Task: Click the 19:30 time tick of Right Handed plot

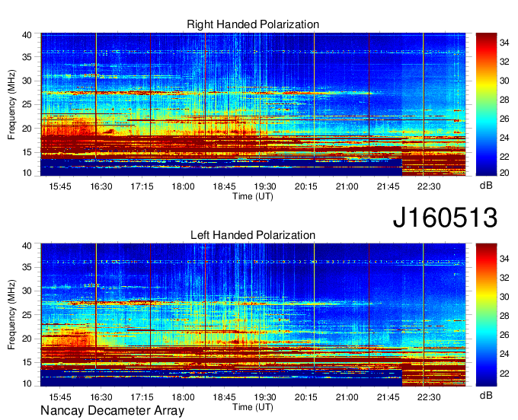Action: click(x=265, y=186)
